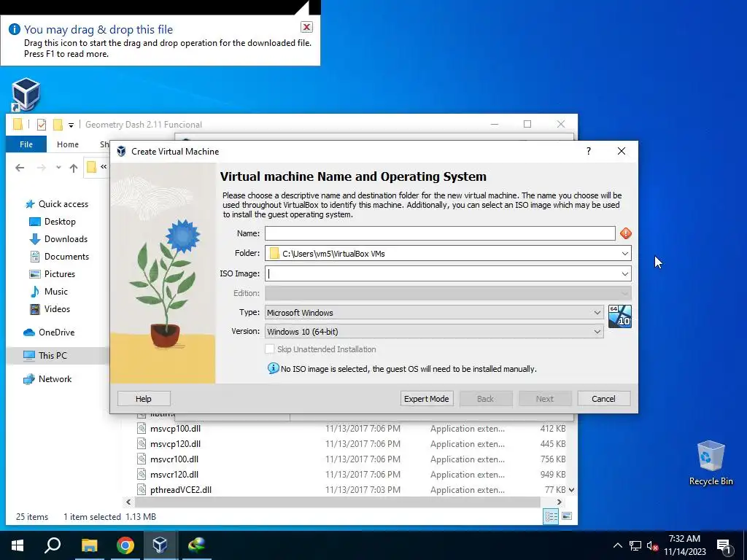Open Pictures in navigation pane

(60, 274)
